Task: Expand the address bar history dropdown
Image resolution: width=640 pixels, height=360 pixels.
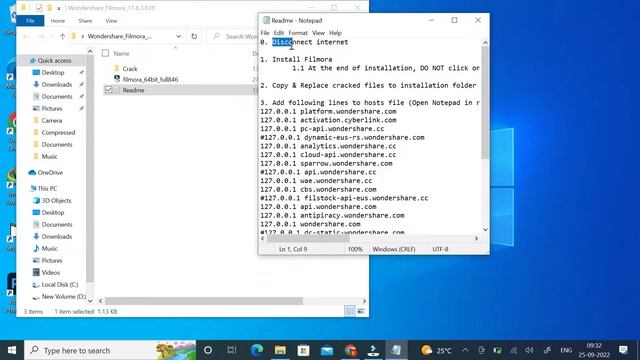Action: tap(178, 36)
